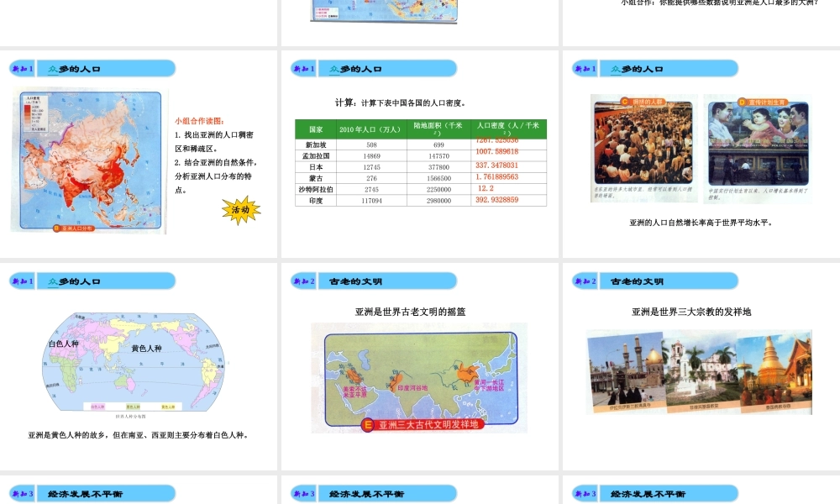The image size is (840, 504).
Task: Click caption 亚洲的人口自然增长率高于世界平均水平
Action: (701, 223)
